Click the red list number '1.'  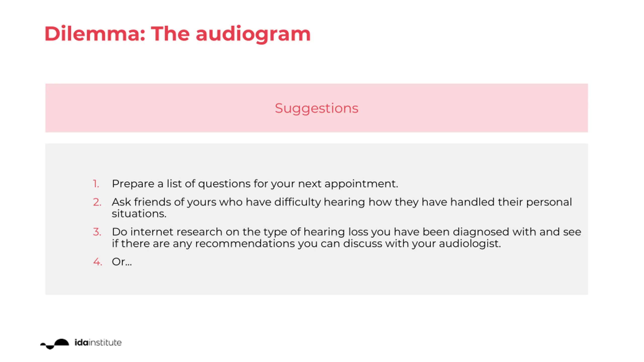tap(96, 184)
